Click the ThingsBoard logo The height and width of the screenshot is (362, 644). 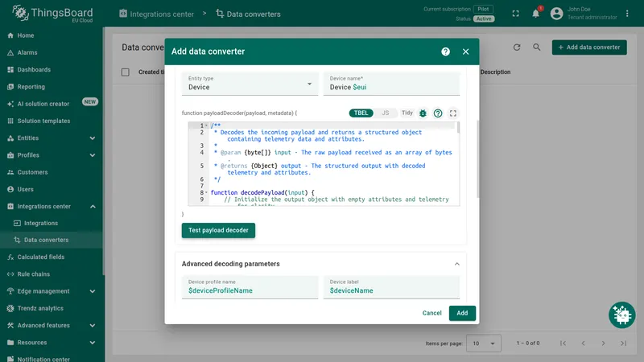[x=52, y=14]
